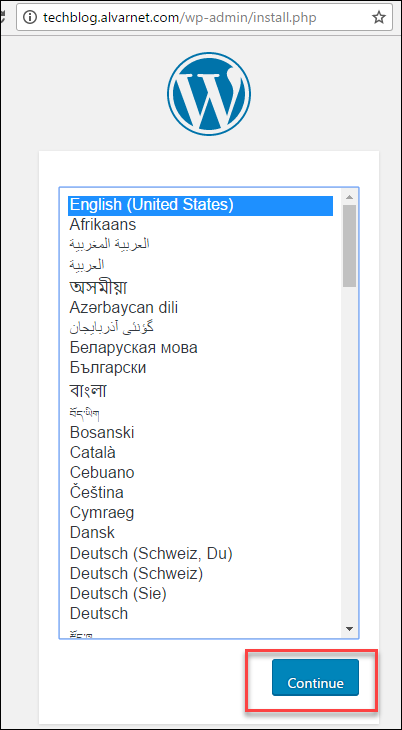Viewport: 402px width, 730px height.
Task: Select Dansk from the list
Action: (201, 533)
